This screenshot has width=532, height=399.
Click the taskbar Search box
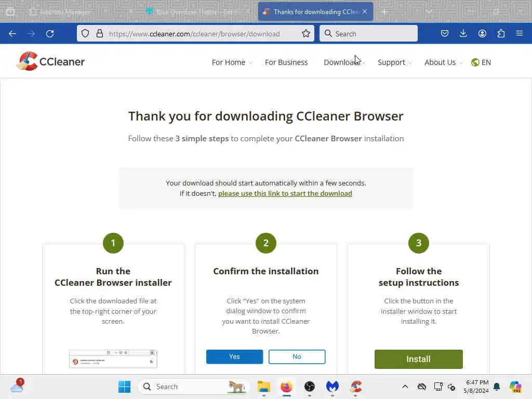point(194,387)
